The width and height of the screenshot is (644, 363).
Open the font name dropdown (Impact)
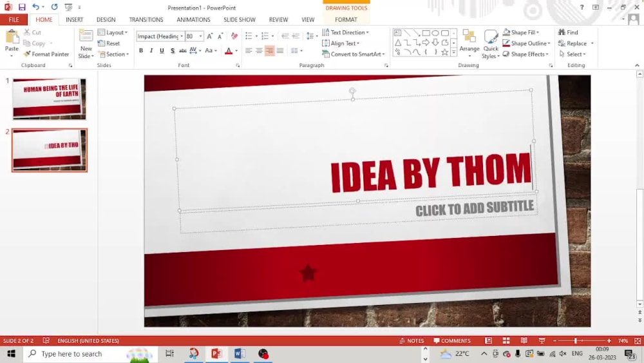click(182, 36)
